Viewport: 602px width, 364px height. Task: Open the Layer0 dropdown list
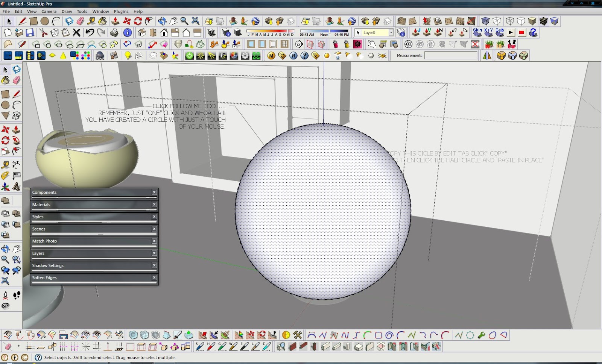click(x=391, y=32)
